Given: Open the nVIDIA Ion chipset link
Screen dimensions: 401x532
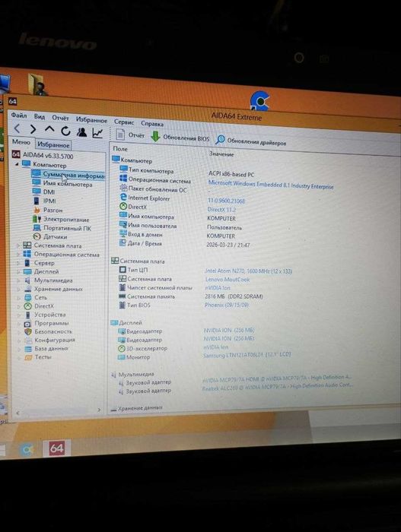Looking at the screenshot, I should (218, 288).
